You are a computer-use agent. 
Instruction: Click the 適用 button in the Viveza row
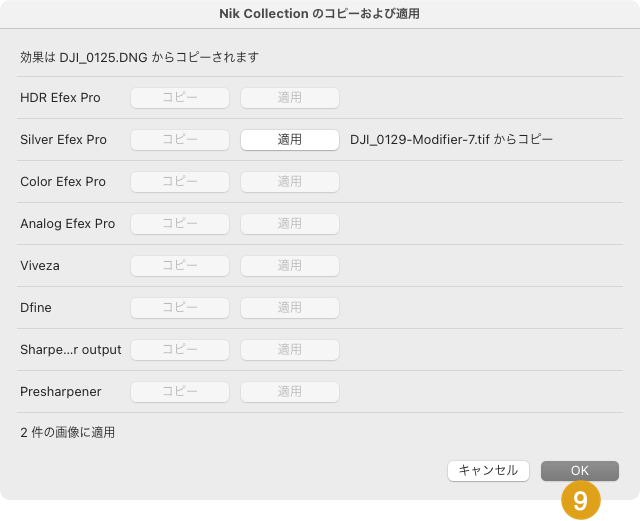pos(290,266)
